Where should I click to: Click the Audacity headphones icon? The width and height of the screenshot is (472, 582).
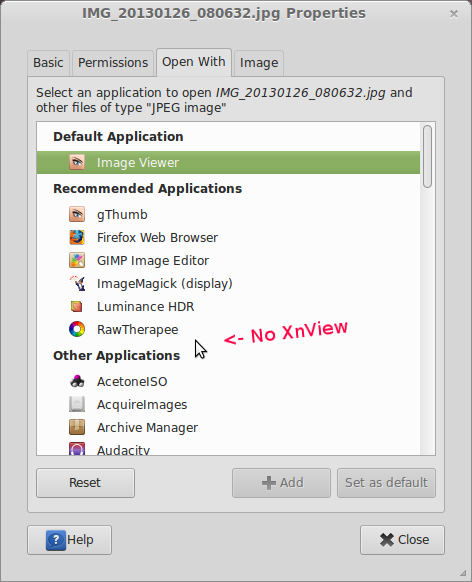(x=77, y=448)
